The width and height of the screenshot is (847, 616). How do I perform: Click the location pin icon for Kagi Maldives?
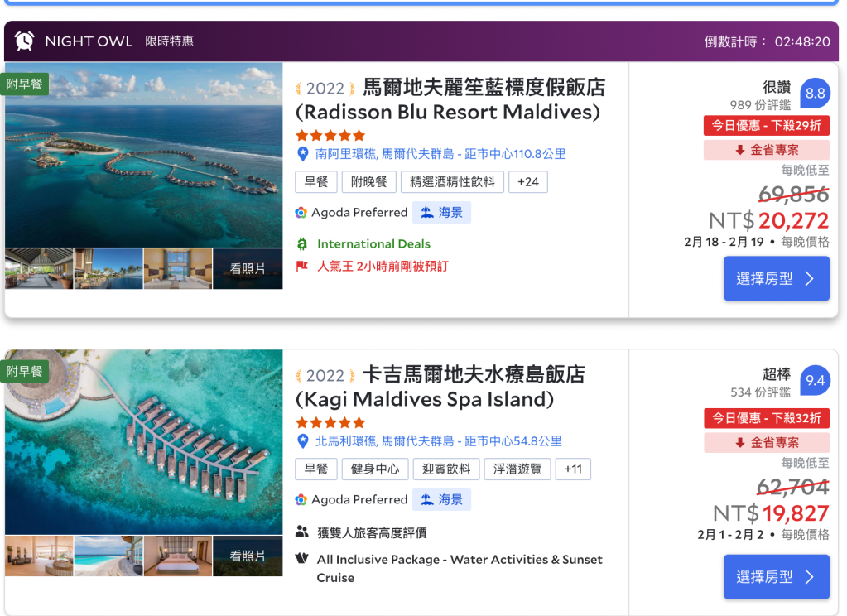(303, 441)
